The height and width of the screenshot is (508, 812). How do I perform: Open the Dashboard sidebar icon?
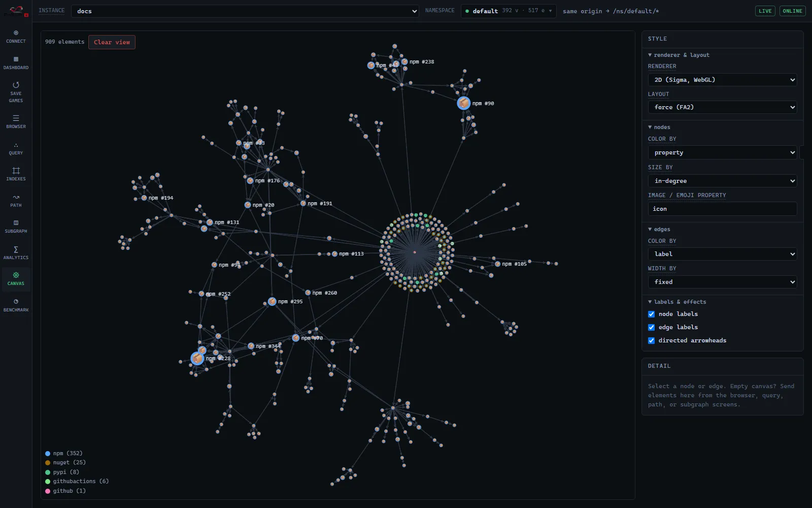(16, 63)
